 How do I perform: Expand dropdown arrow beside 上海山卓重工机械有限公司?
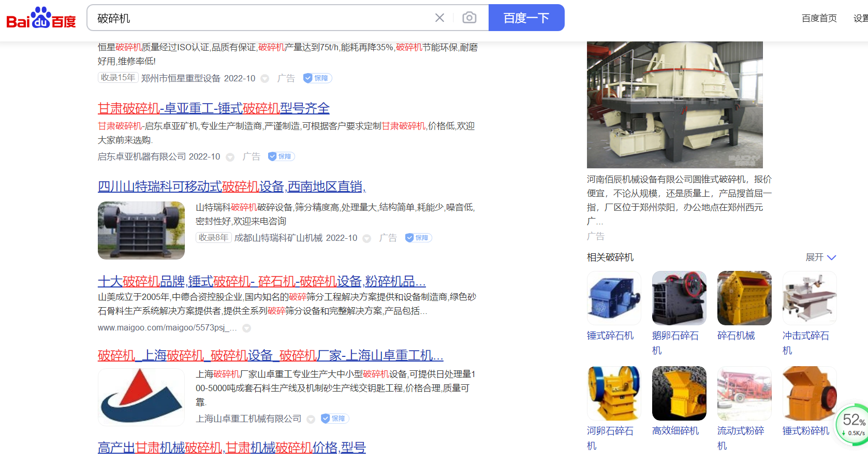(x=311, y=419)
